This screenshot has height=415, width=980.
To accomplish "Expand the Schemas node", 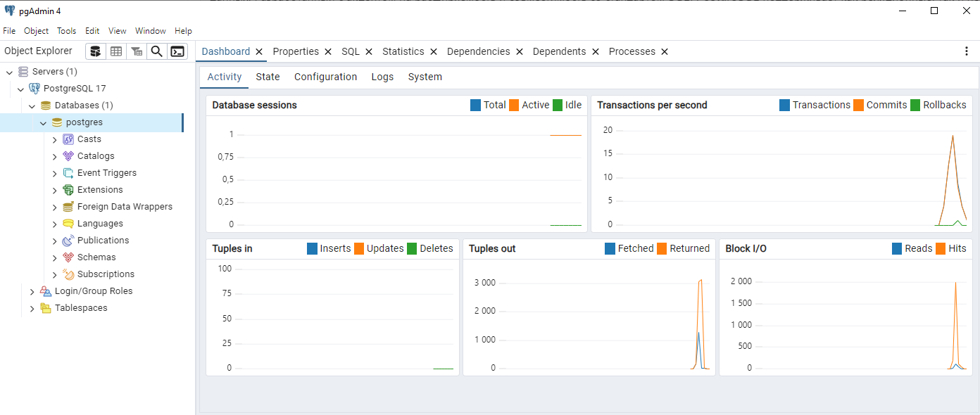I will 55,258.
